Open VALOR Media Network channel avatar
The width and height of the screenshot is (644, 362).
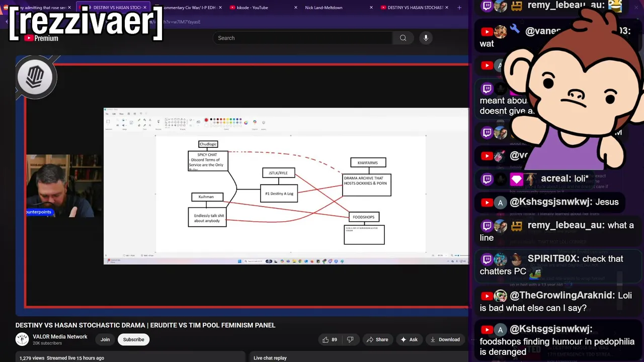click(x=22, y=339)
